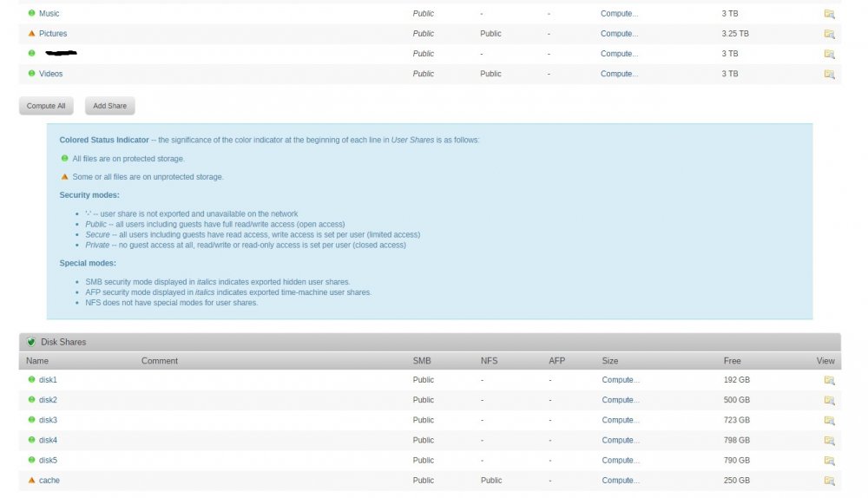Open the Videos user share

[50, 74]
